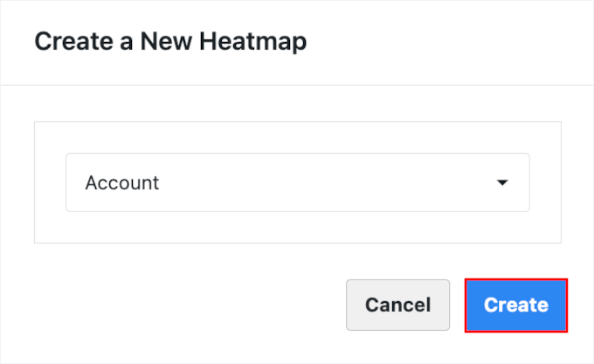This screenshot has width=594, height=364.
Task: Confirm heatmap creation with Create
Action: [515, 305]
